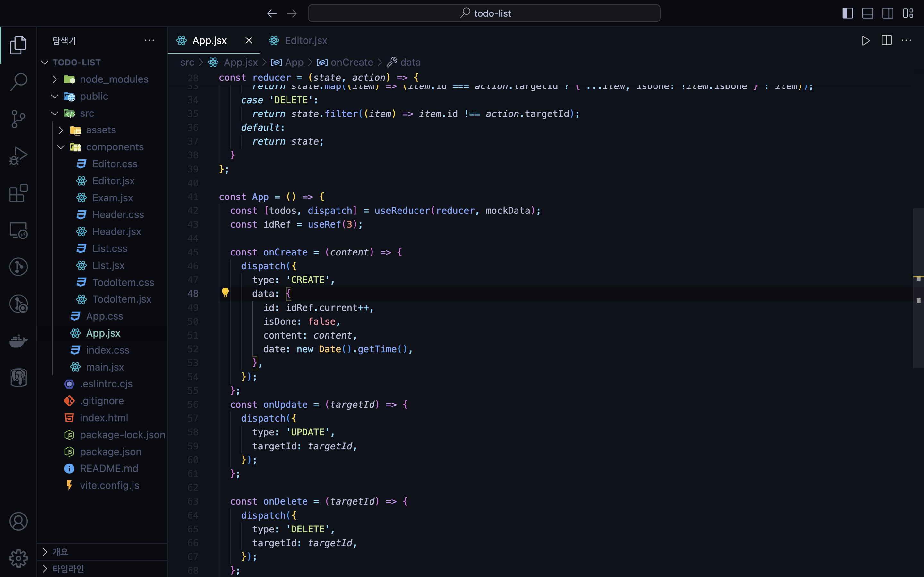
Task: Expand the 타임라인 section
Action: [68, 569]
